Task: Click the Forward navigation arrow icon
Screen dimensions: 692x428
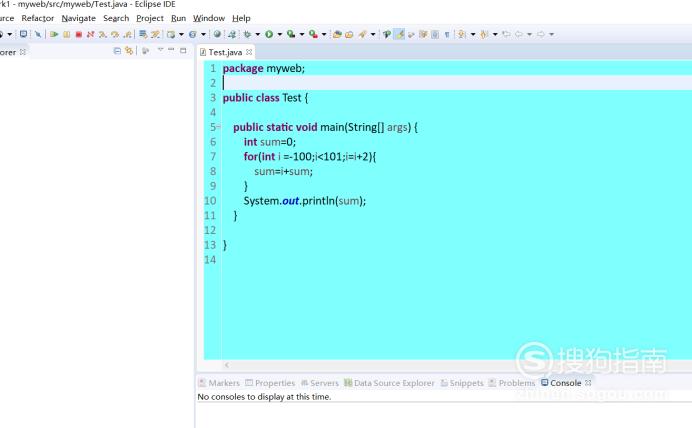Action: coord(541,34)
